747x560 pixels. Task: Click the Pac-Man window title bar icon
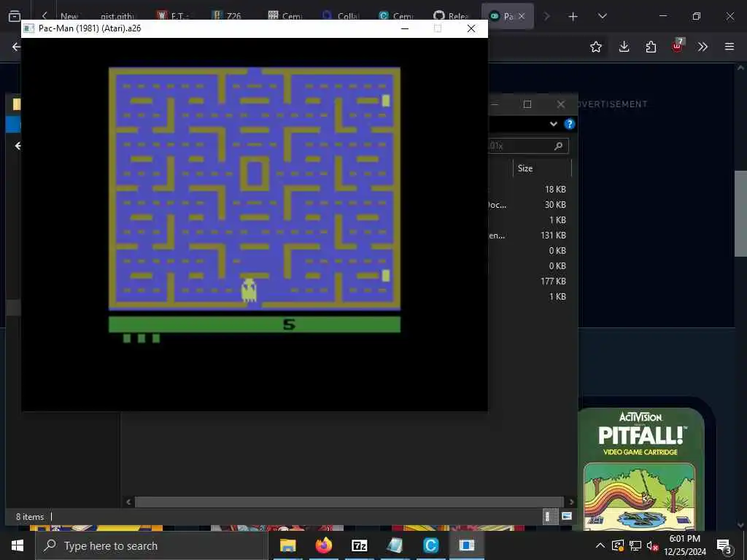coord(29,28)
